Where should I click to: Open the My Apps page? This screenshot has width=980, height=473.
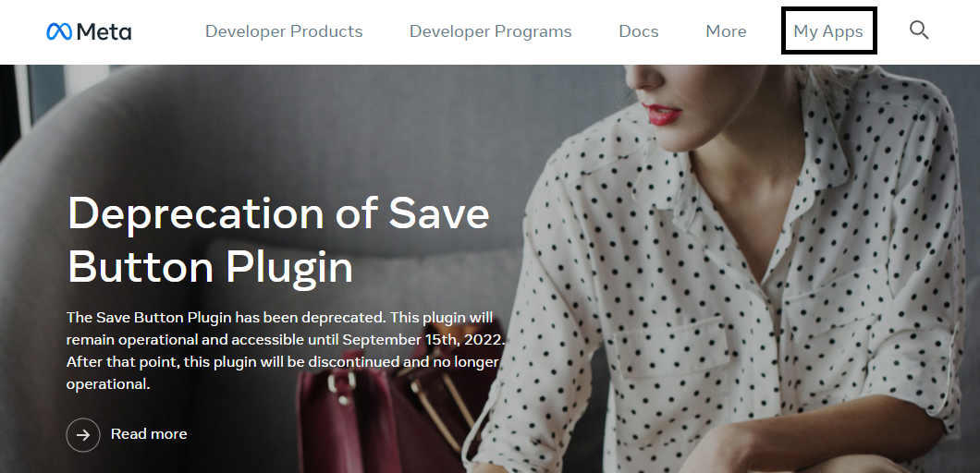coord(828,31)
